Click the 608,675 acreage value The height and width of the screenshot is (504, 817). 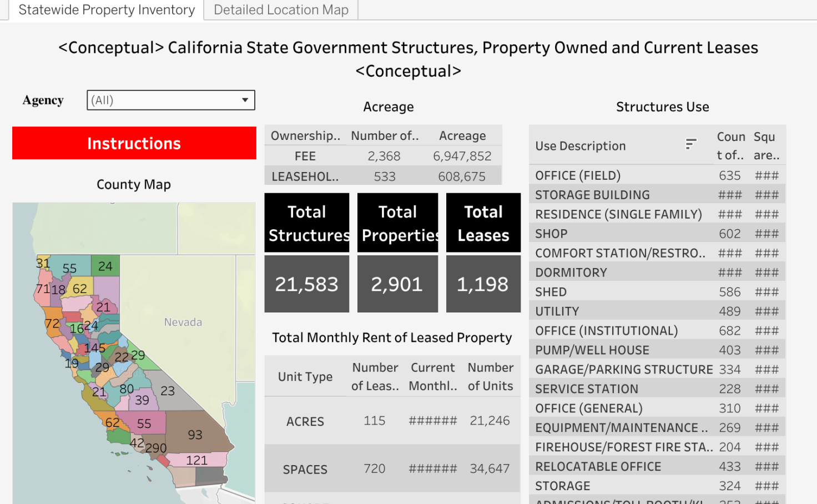[x=462, y=177]
